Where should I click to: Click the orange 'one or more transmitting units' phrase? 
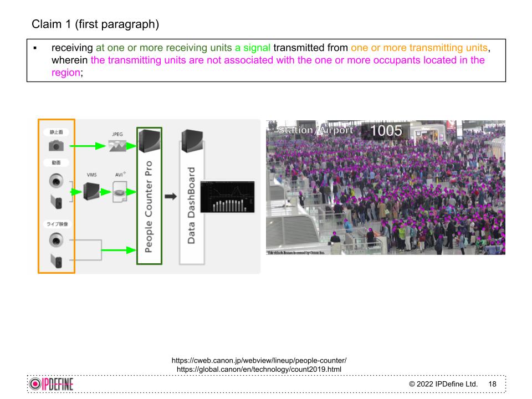click(420, 48)
